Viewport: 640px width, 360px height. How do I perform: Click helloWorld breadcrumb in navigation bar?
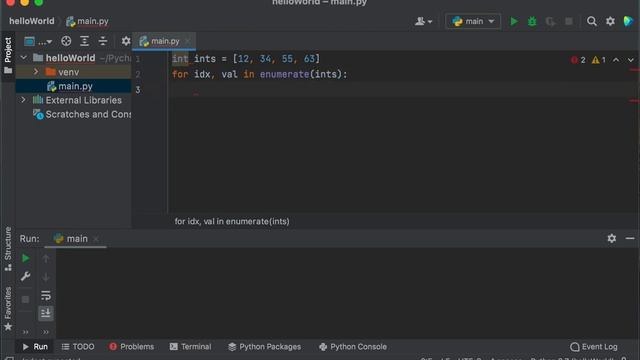tap(31, 21)
